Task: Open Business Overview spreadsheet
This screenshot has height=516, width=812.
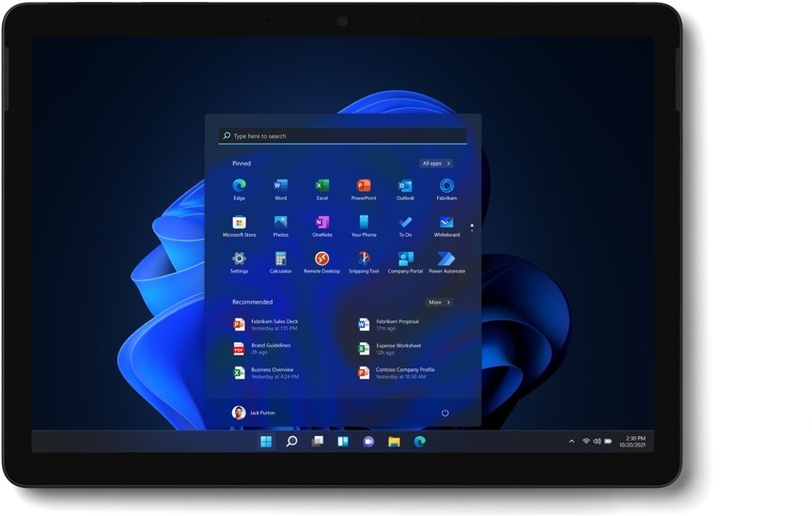Action: 266,373
